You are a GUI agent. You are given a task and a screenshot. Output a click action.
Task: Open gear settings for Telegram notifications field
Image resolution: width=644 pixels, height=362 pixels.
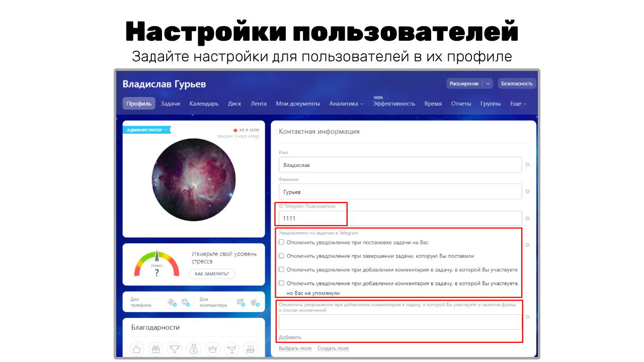[528, 245]
